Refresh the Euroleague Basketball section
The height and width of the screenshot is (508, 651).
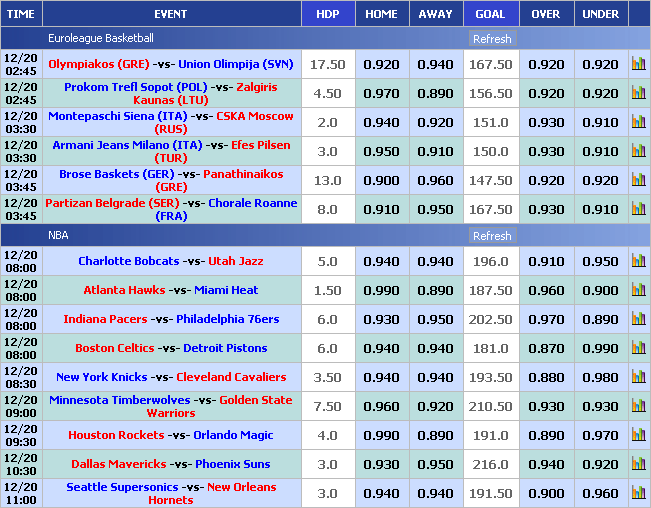(x=491, y=39)
